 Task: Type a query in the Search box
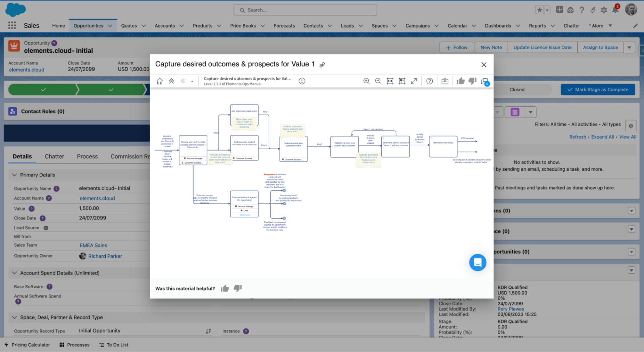305,10
